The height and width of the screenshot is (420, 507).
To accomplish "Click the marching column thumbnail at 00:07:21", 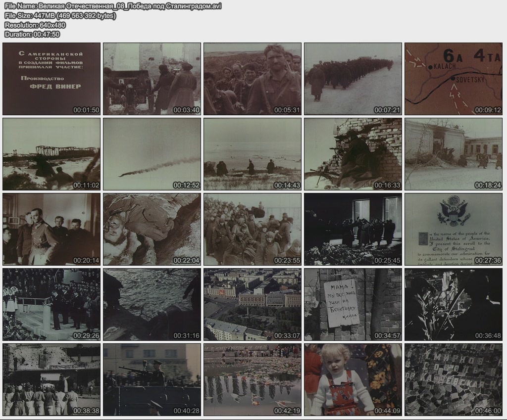I will (x=353, y=79).
